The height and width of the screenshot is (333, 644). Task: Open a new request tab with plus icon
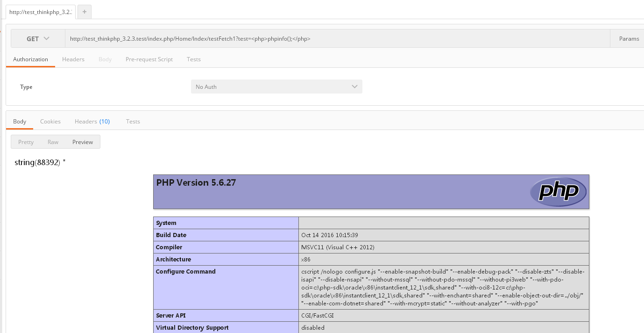point(84,12)
